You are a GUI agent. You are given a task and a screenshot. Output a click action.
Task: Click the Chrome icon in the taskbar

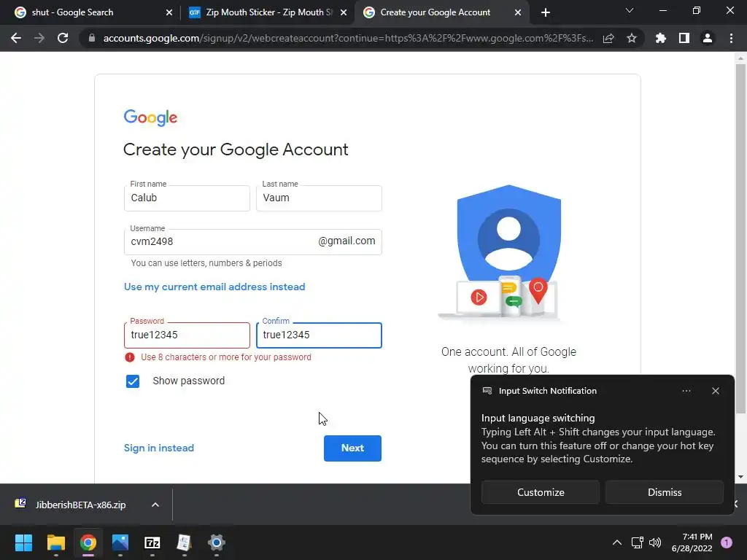88,542
